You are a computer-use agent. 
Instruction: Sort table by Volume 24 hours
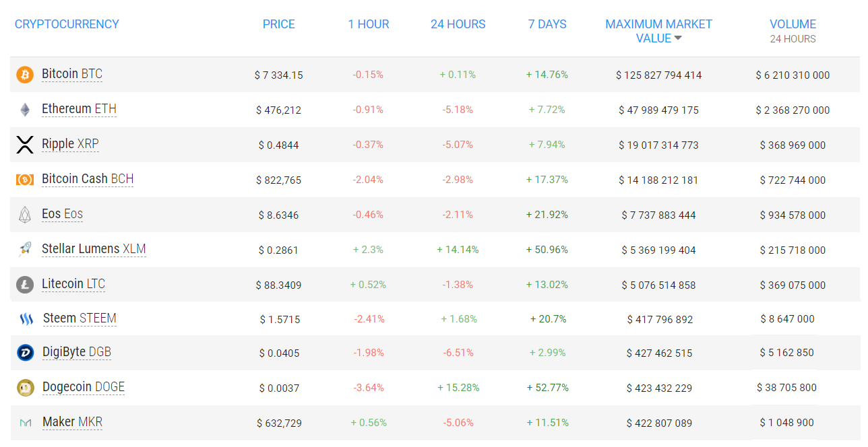(793, 31)
